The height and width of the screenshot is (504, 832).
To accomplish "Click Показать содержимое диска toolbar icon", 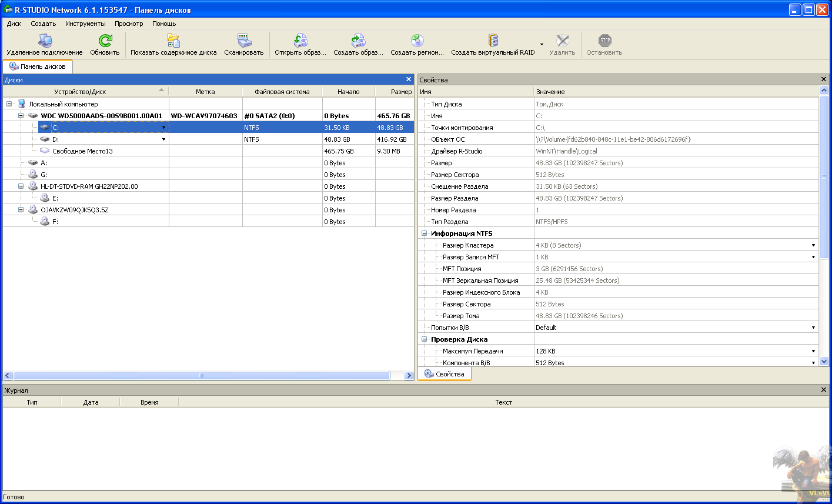I will tap(173, 41).
